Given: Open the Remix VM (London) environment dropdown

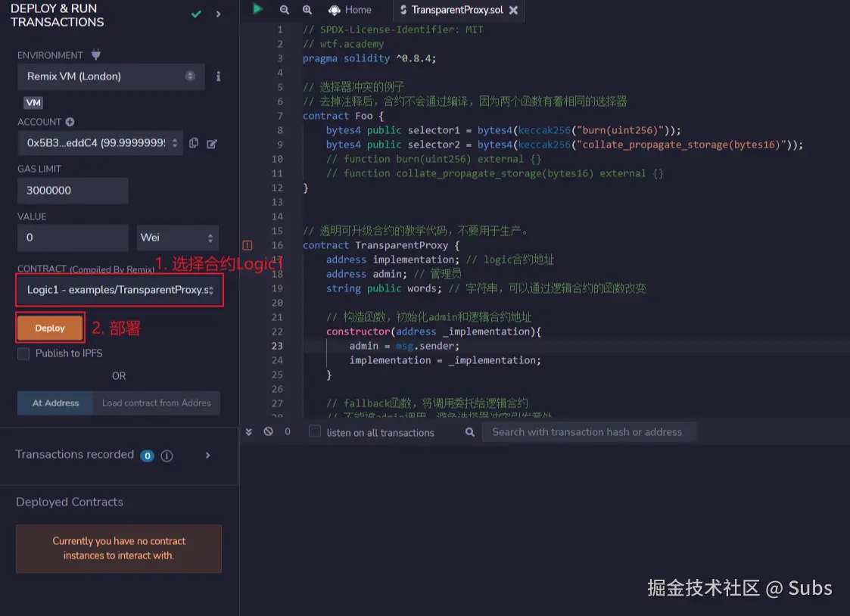Looking at the screenshot, I should [111, 76].
